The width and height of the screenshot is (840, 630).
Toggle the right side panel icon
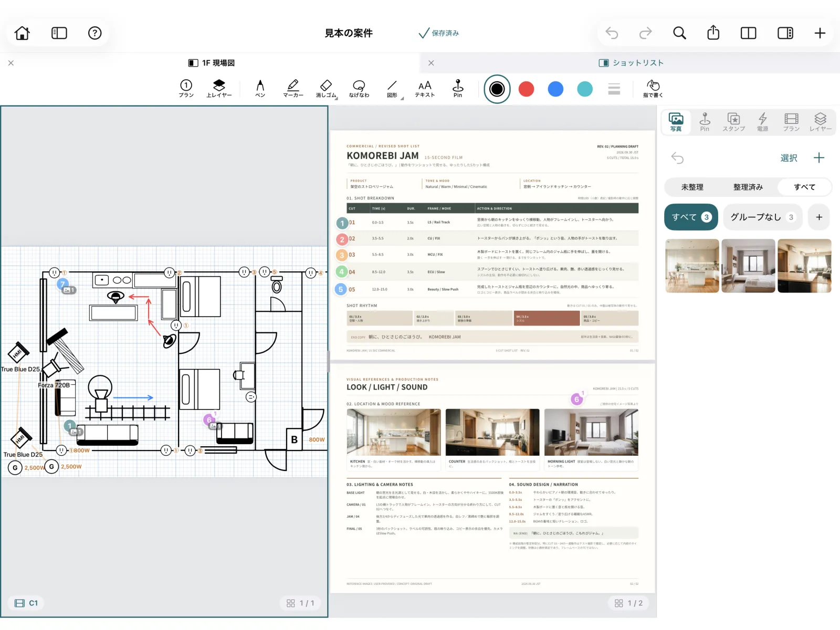pos(785,33)
